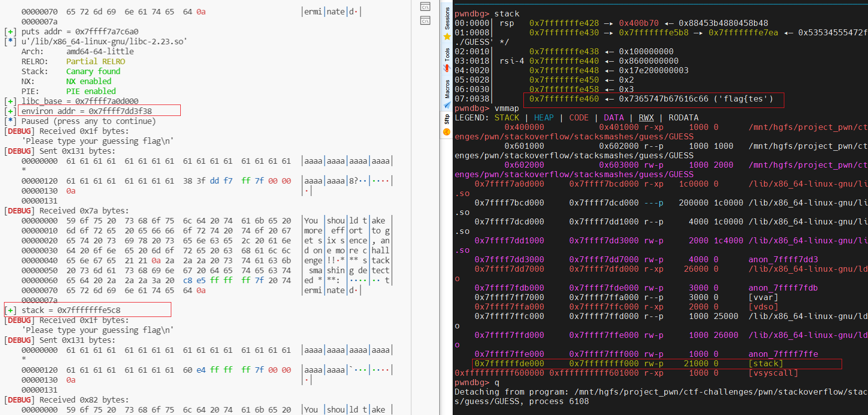Viewport: 868px width, 415px height.
Task: Click the 'pwndbg> q' command line
Action: (477, 382)
